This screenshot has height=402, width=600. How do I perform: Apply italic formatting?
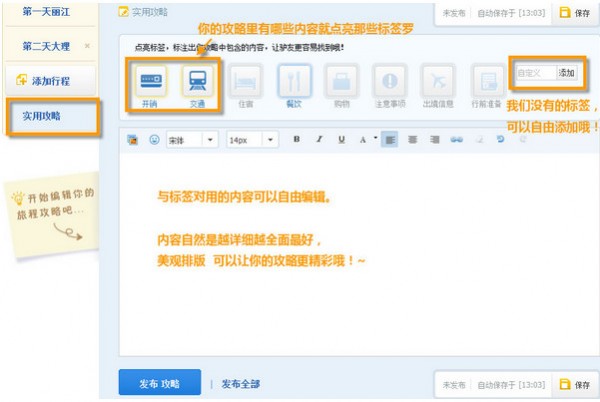319,139
